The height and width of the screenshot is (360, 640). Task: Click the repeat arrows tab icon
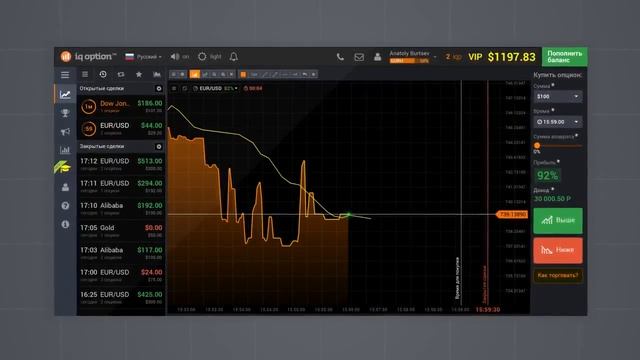pyautogui.click(x=121, y=74)
